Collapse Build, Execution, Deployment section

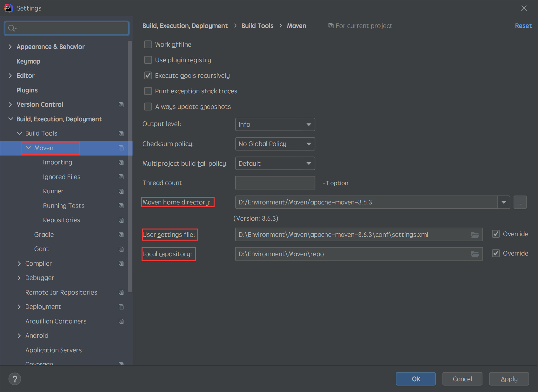[10, 119]
